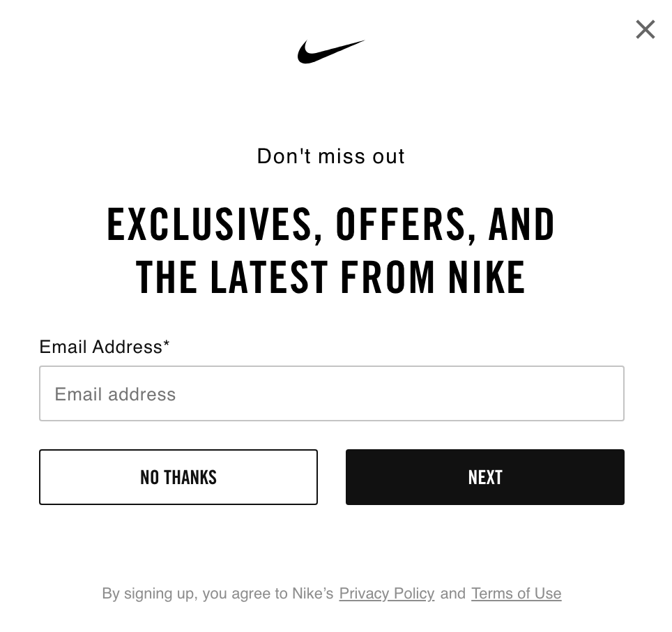This screenshot has height=632, width=672.
Task: Focus the Email address input field
Action: (x=332, y=393)
